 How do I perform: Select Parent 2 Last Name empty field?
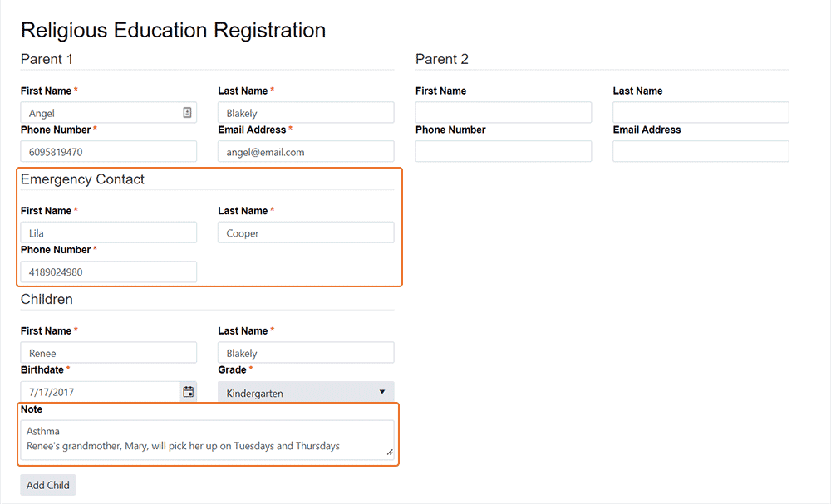[701, 113]
